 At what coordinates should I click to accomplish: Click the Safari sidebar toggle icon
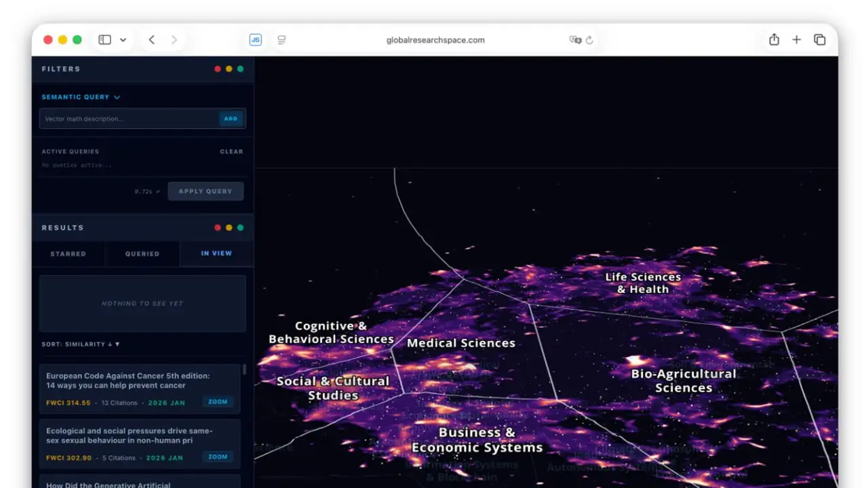point(104,40)
